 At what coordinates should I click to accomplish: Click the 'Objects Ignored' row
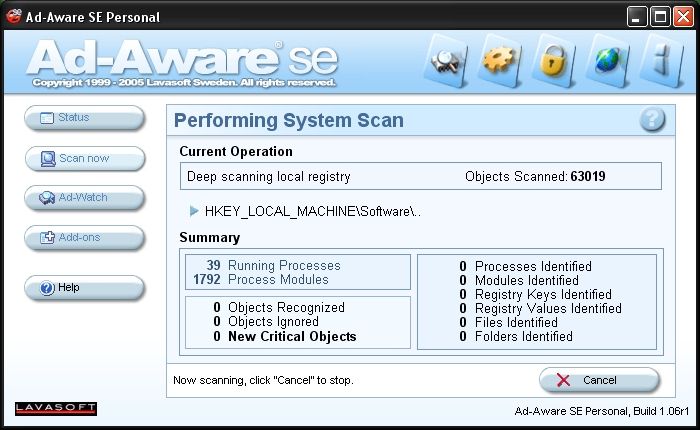[x=266, y=321]
